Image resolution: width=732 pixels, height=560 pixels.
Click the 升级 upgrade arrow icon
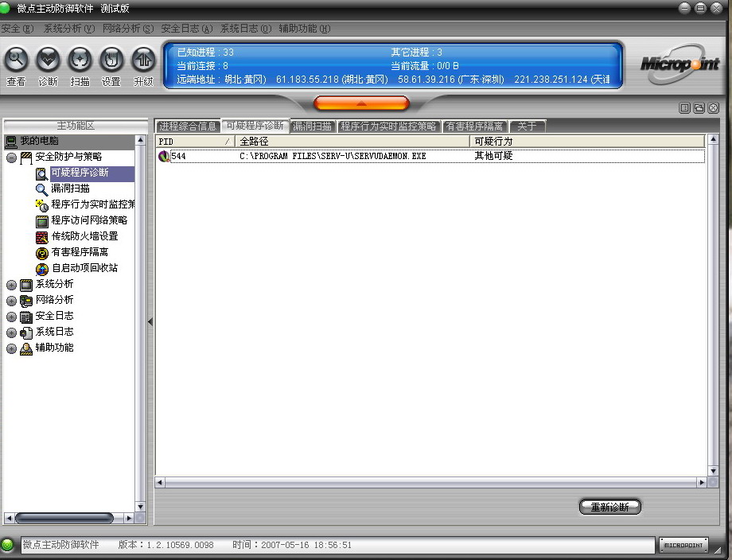143,60
